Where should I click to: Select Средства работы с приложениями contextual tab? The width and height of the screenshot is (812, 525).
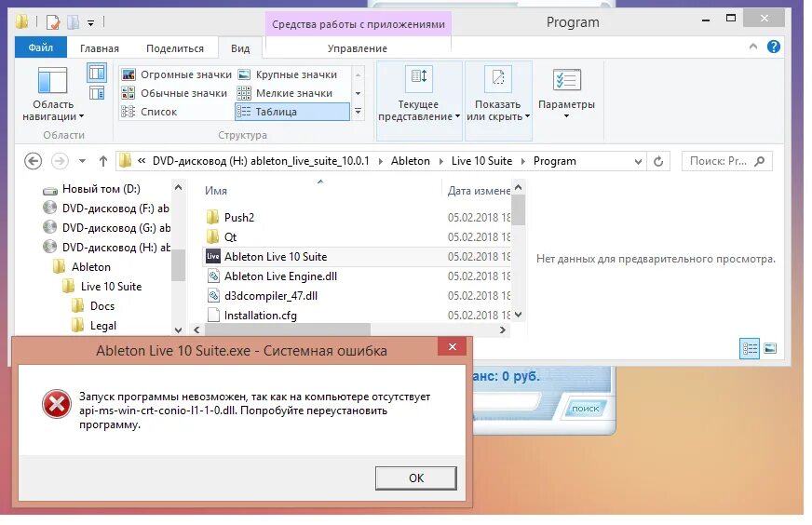tap(359, 24)
